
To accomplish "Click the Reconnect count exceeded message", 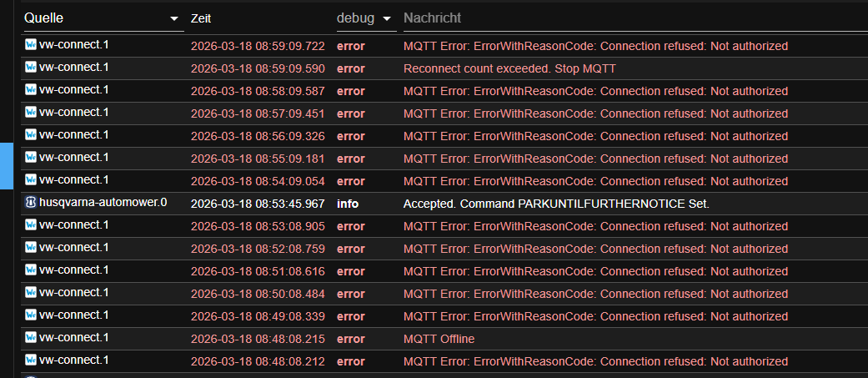I will [x=509, y=68].
